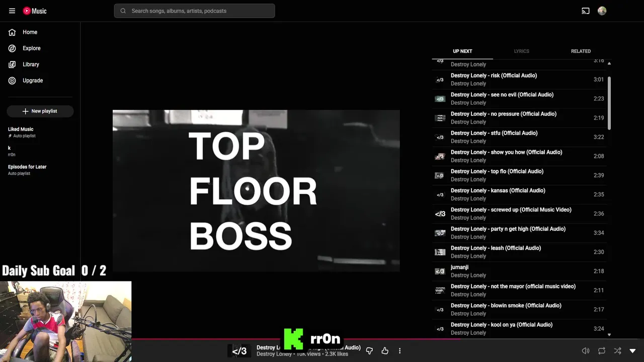The height and width of the screenshot is (362, 644).
Task: Play risk (Official Audio) from queue
Action: pyautogui.click(x=519, y=79)
